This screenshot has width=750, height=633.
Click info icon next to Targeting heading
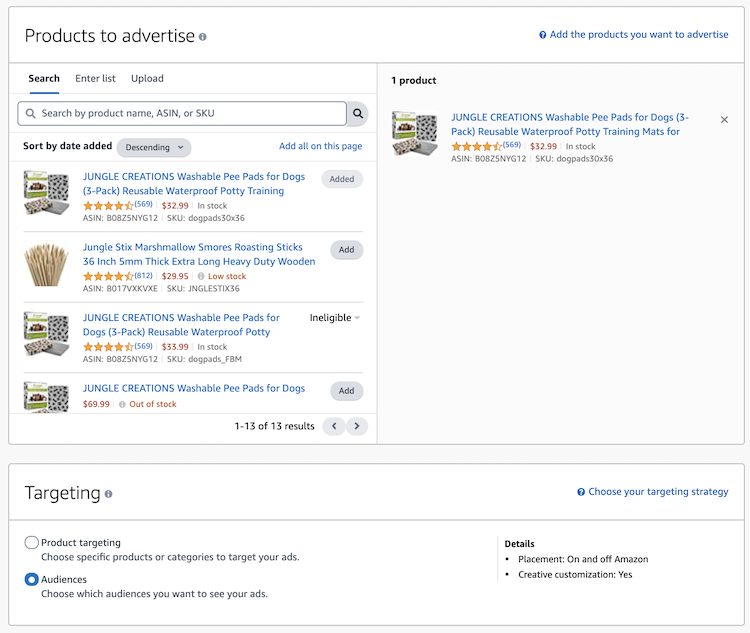pos(109,494)
